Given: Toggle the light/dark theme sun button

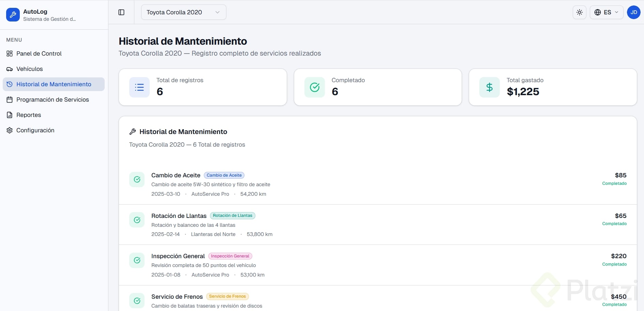Looking at the screenshot, I should [x=579, y=12].
